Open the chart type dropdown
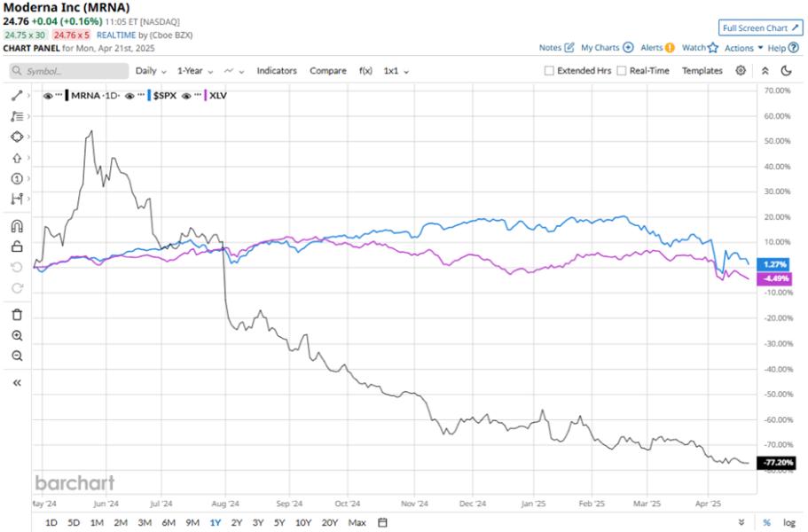808x532 pixels. click(233, 71)
